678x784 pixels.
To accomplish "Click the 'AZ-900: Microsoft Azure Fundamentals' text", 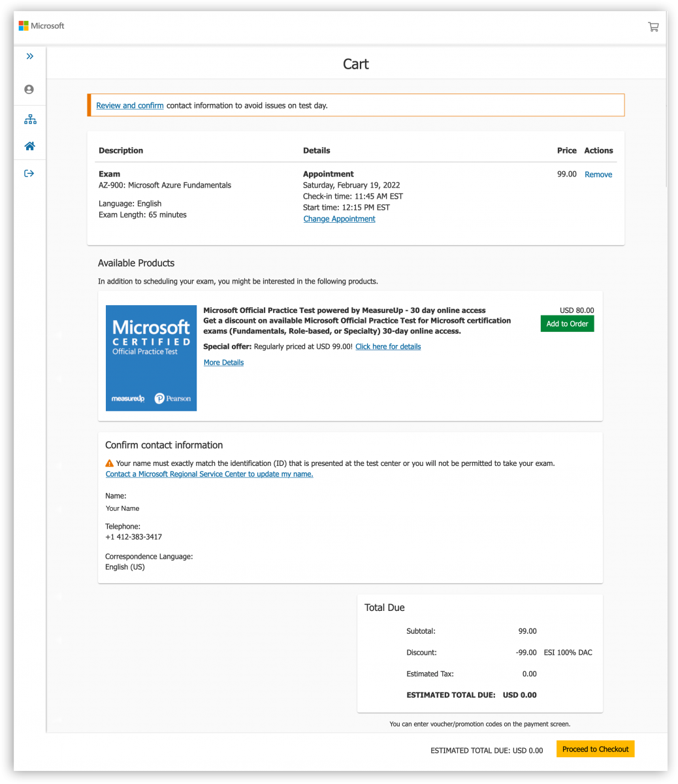I will click(165, 185).
